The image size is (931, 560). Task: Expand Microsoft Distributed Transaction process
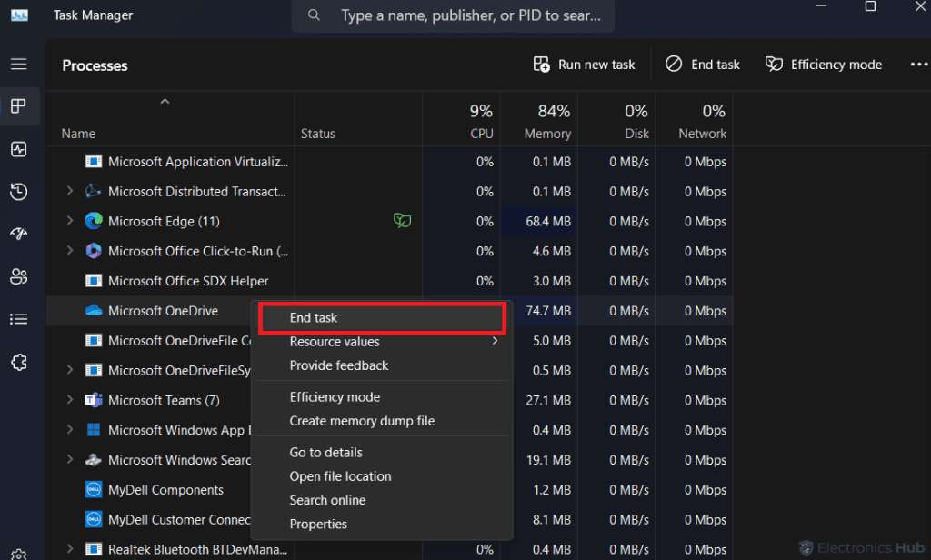[x=70, y=192]
